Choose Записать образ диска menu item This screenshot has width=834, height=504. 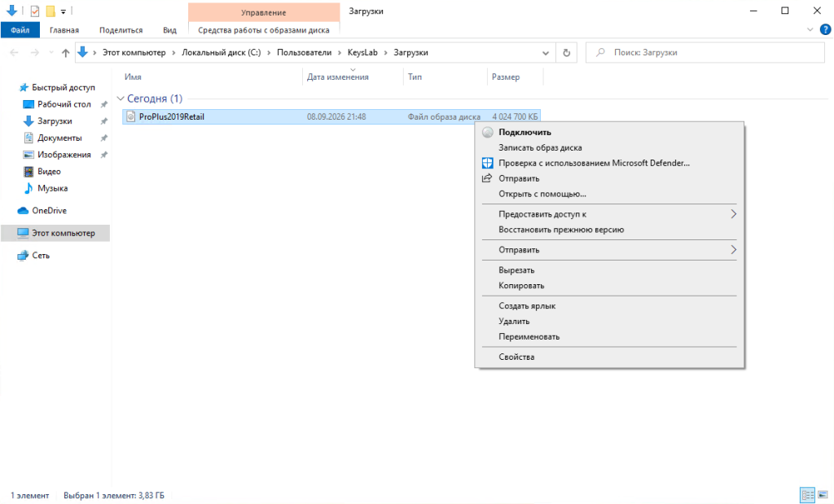(609, 148)
